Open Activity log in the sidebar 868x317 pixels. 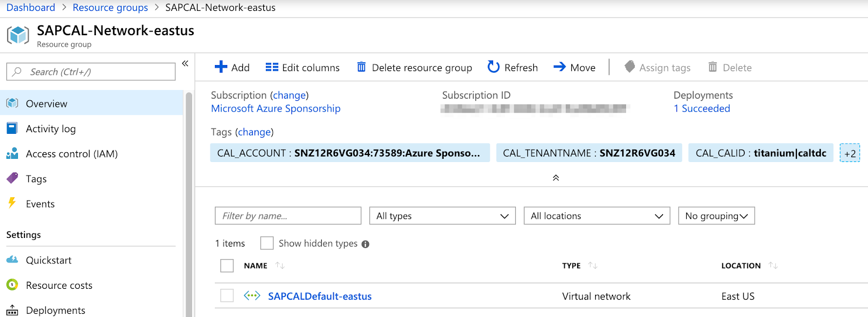click(50, 129)
